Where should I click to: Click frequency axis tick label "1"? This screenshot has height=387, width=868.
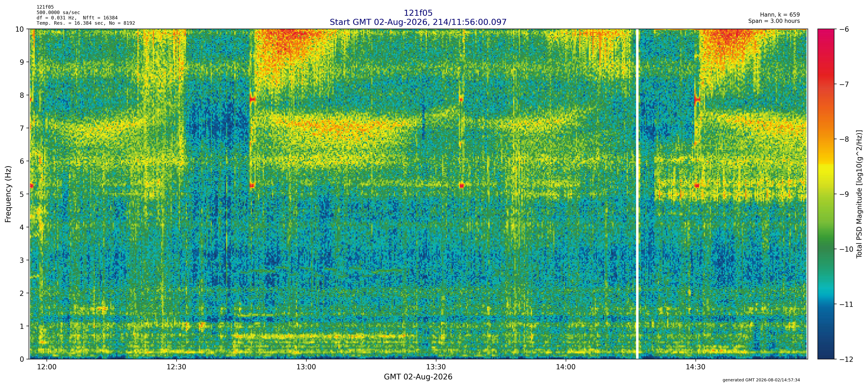coord(22,326)
